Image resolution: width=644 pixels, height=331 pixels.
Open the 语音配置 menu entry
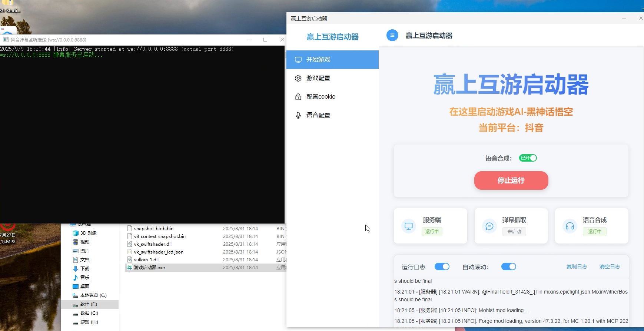point(318,115)
